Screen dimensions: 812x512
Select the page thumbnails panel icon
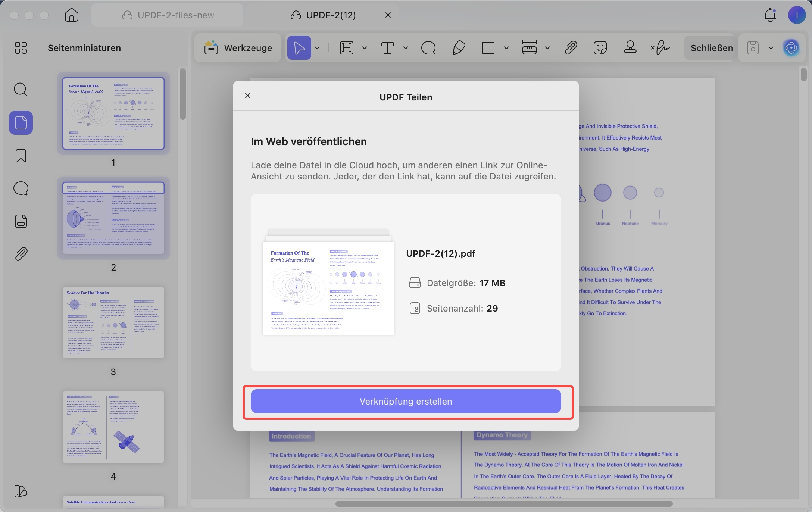(21, 123)
